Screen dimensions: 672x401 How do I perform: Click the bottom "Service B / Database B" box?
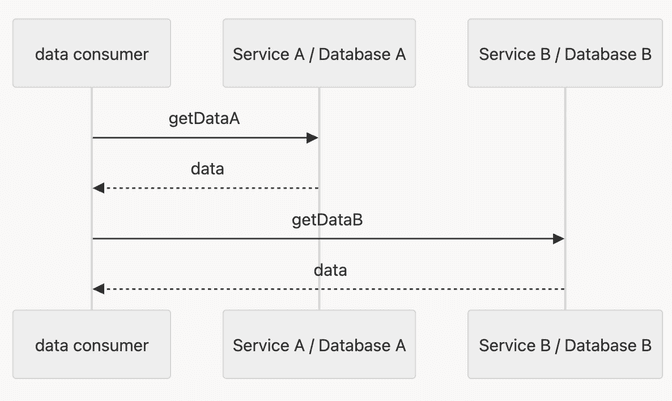pos(565,345)
